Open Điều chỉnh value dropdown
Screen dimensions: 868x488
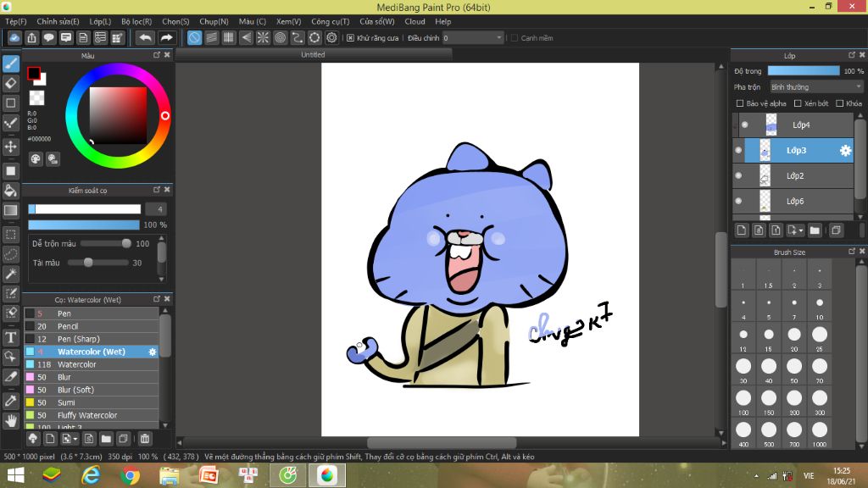point(473,38)
